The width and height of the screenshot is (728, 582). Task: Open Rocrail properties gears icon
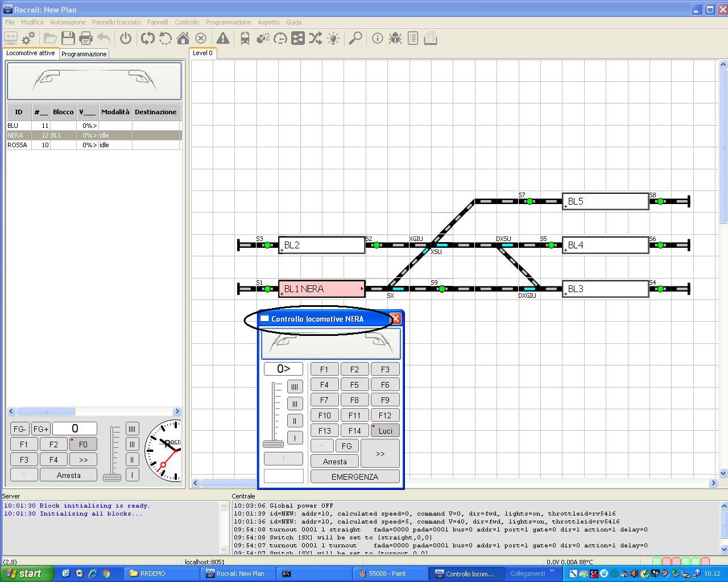pos(28,38)
